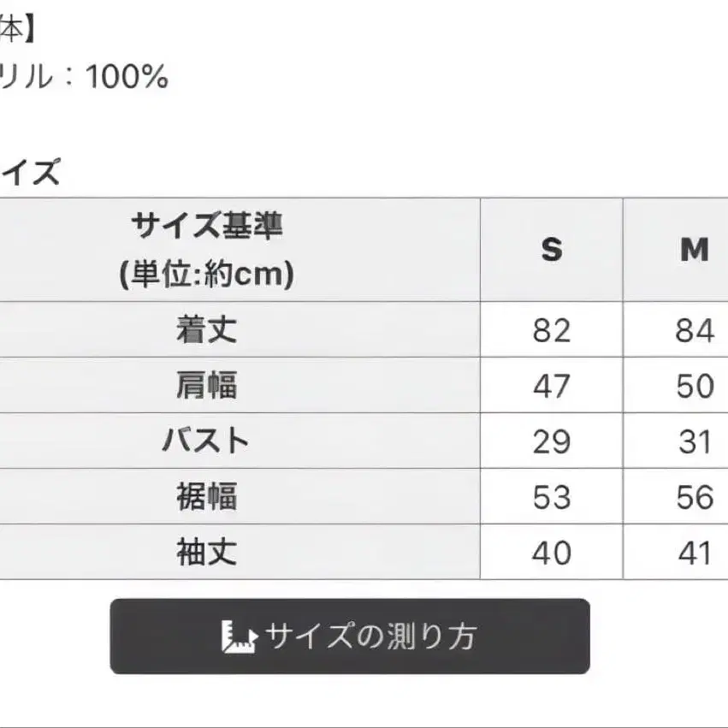Click the ruler icon on the measuring button
Screen dimensions: 728x728
(240, 637)
